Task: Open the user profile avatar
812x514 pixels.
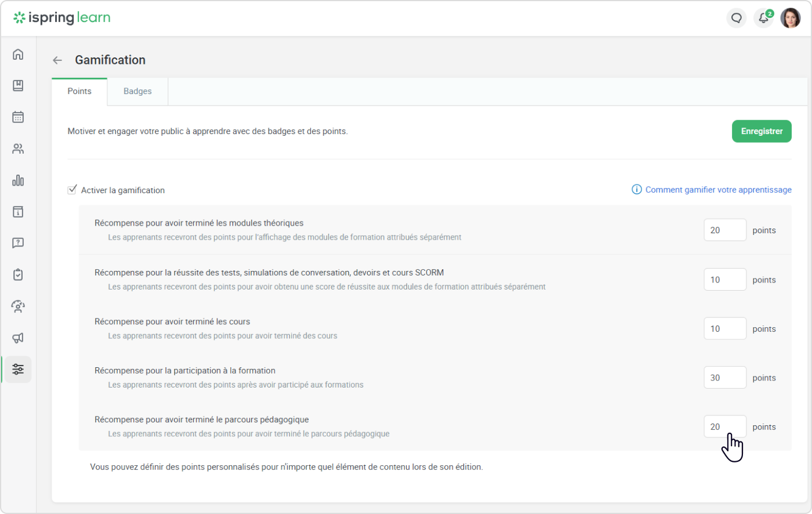Action: [791, 18]
